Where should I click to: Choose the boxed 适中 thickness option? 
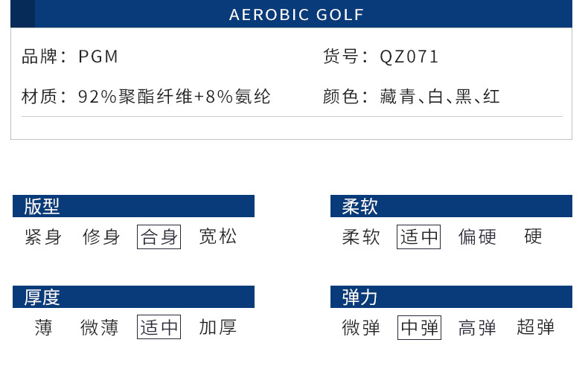pyautogui.click(x=159, y=327)
